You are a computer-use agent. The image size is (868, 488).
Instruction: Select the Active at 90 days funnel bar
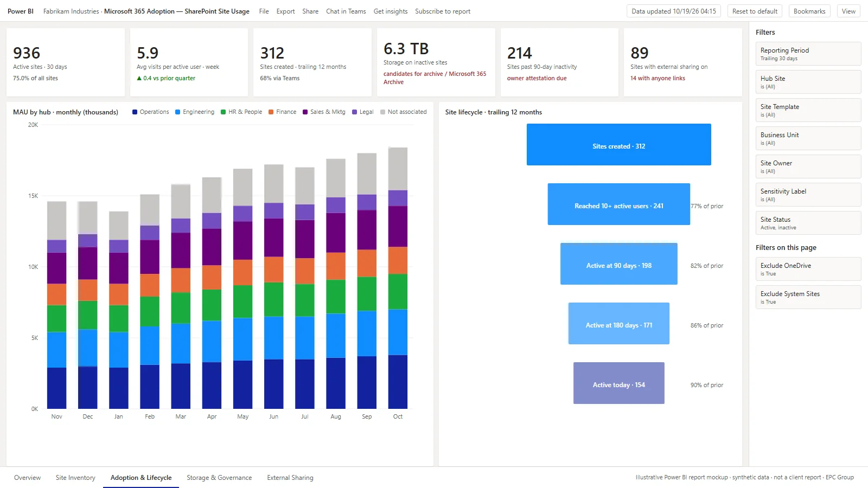pos(618,264)
